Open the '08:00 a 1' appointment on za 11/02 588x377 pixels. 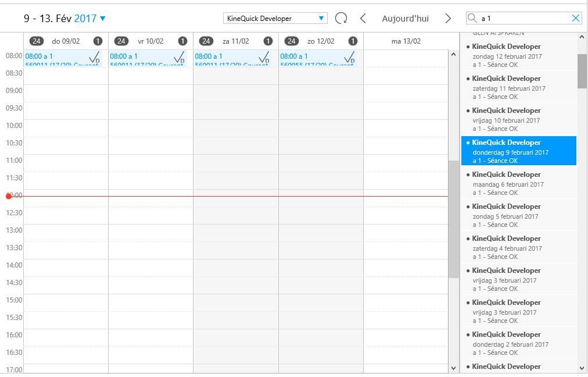click(x=233, y=59)
